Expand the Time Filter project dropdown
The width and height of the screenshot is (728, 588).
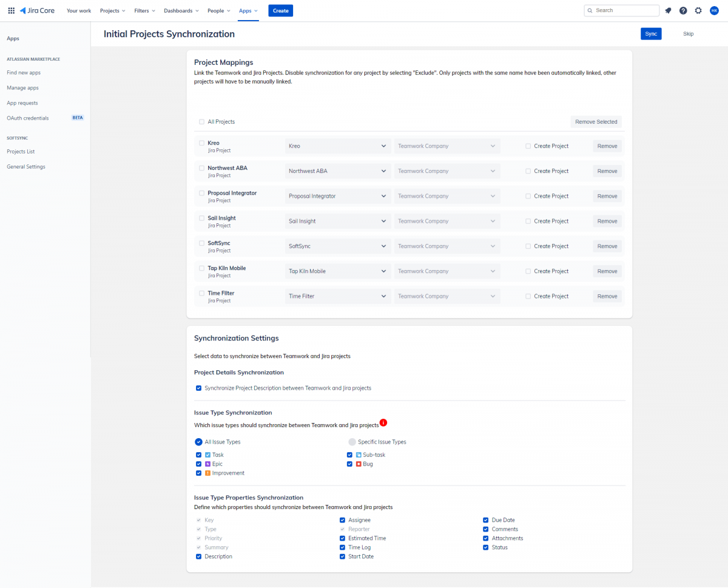337,296
